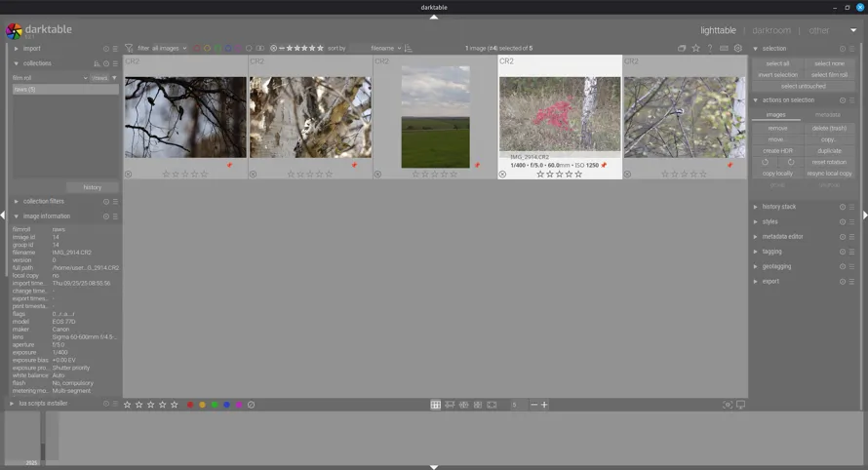Screen dimensions: 868x470
Task: Switch to the darkroom view
Action: (771, 30)
